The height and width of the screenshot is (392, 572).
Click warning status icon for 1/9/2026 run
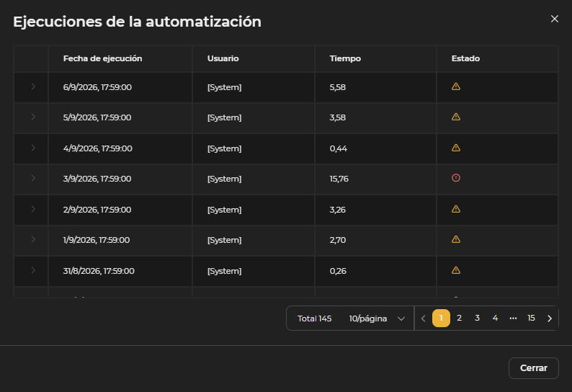pos(455,240)
